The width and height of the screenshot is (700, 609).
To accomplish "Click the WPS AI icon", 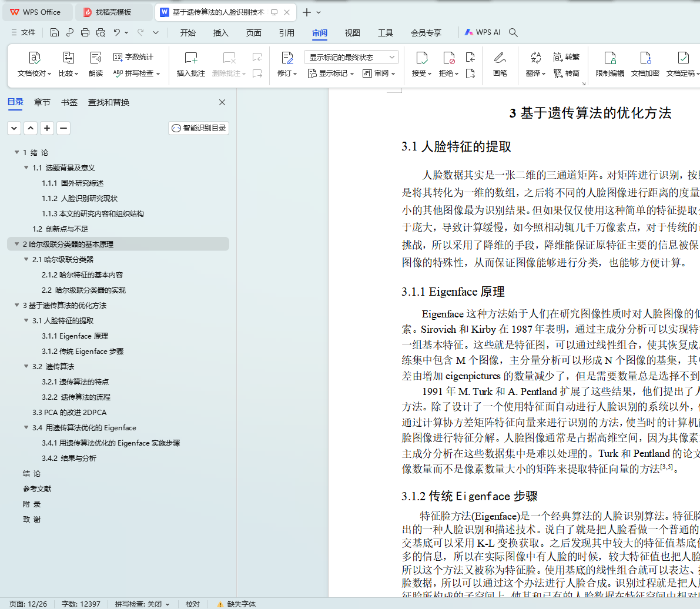I will pos(482,32).
